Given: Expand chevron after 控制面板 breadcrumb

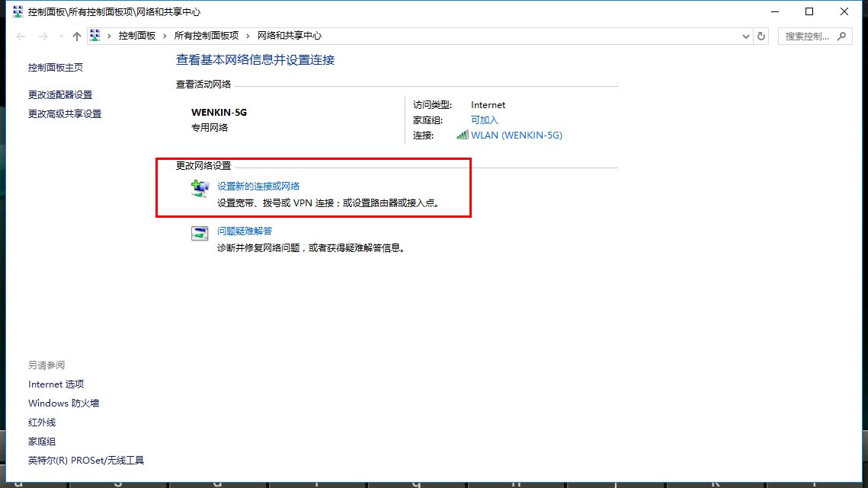Looking at the screenshot, I should [165, 36].
